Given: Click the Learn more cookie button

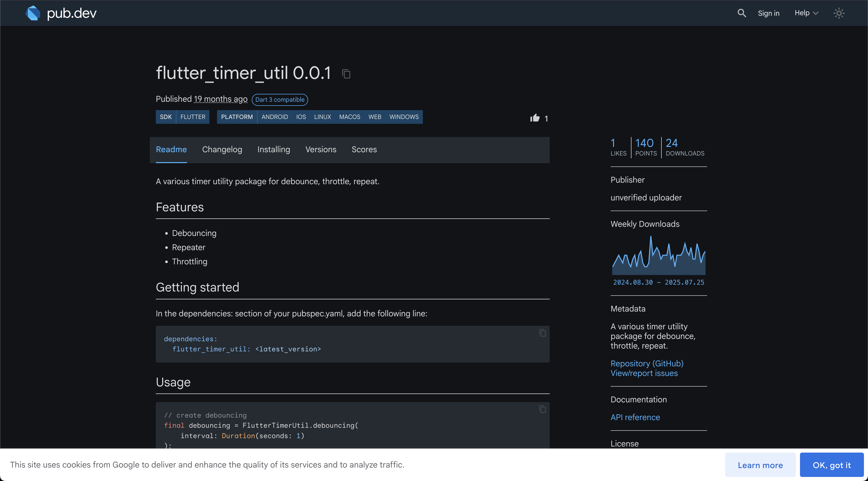Looking at the screenshot, I should point(760,465).
